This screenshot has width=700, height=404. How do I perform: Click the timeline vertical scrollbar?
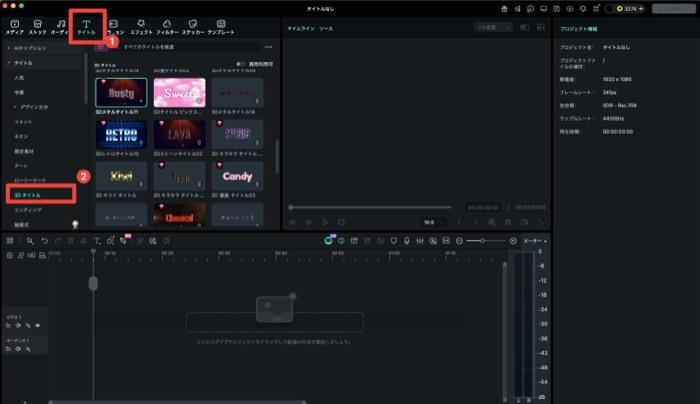[505, 330]
